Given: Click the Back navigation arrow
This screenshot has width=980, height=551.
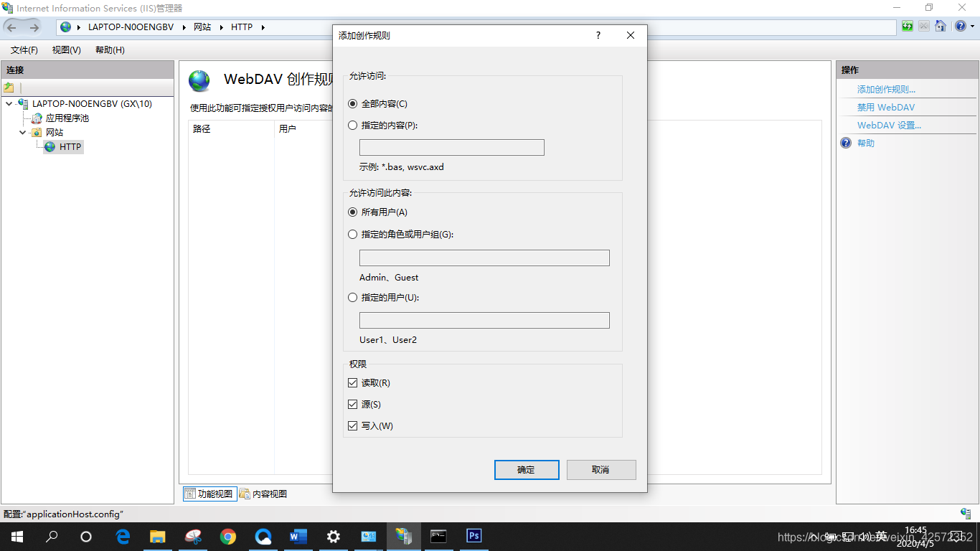Looking at the screenshot, I should (x=12, y=27).
